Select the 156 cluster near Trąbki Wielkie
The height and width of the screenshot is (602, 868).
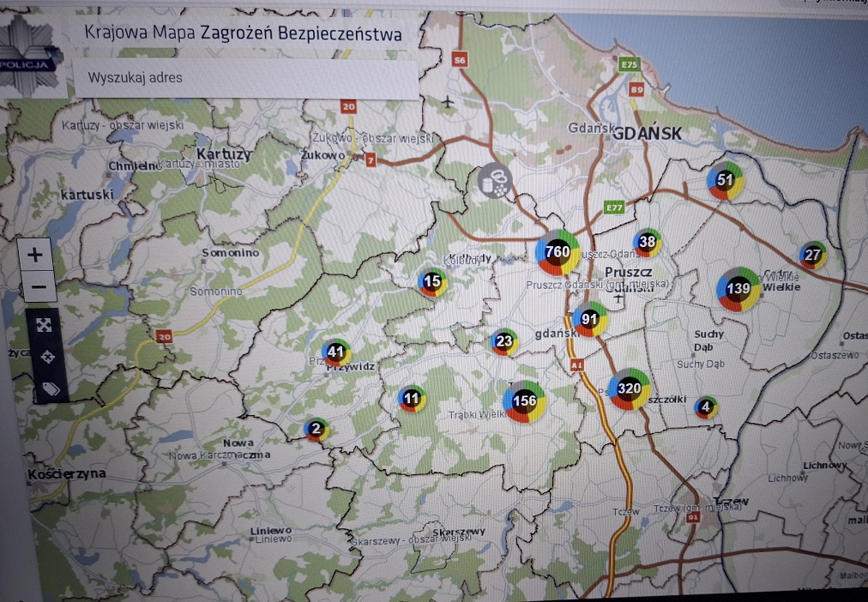524,401
